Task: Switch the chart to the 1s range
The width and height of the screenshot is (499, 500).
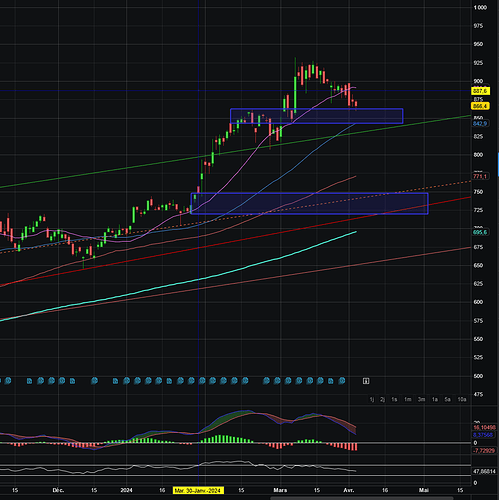Action: pyautogui.click(x=394, y=399)
